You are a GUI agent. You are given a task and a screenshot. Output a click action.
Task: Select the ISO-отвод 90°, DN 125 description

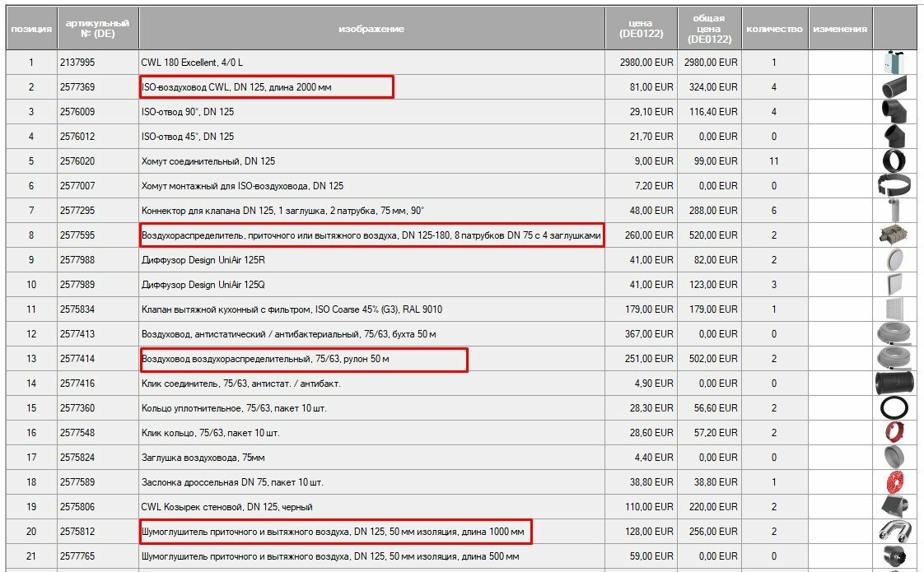coord(188,112)
